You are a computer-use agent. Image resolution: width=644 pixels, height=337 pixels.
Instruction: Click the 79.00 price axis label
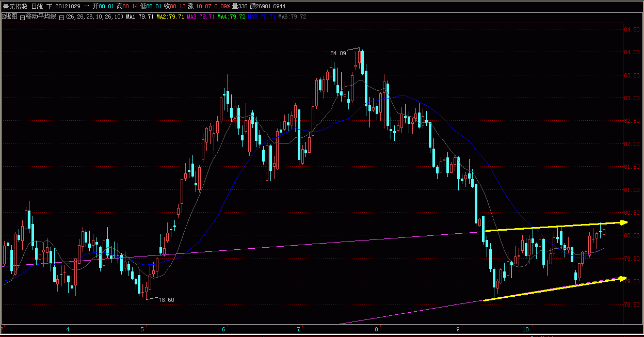tap(632, 281)
